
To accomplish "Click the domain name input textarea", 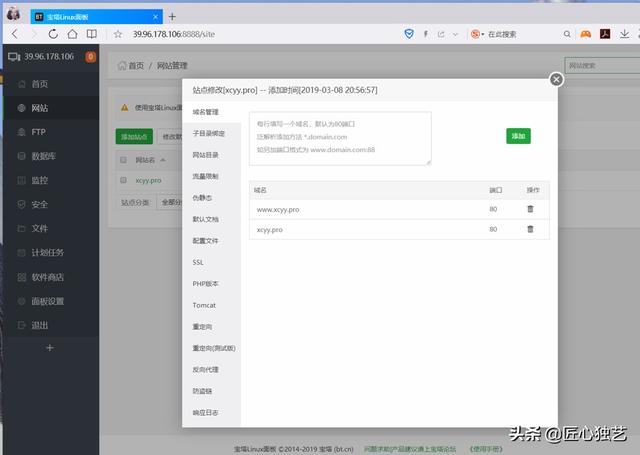I will tap(340, 138).
